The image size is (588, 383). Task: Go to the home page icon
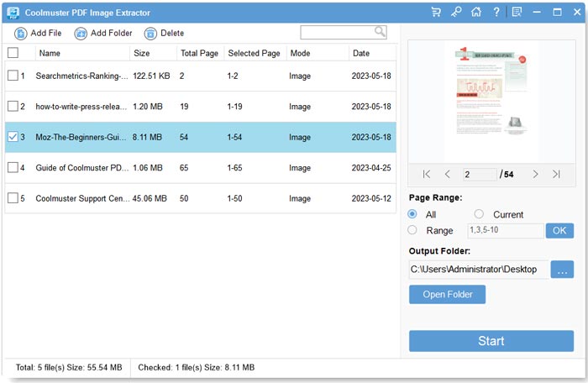pos(476,12)
